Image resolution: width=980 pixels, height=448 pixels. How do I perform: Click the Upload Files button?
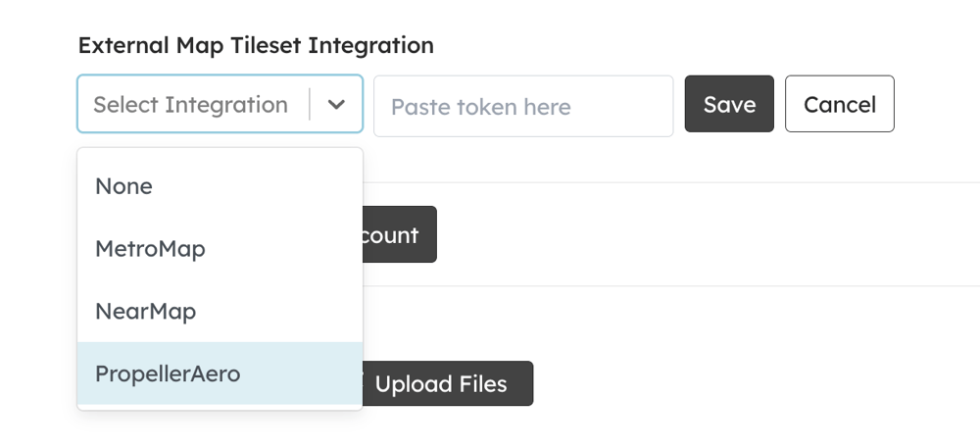pyautogui.click(x=448, y=383)
